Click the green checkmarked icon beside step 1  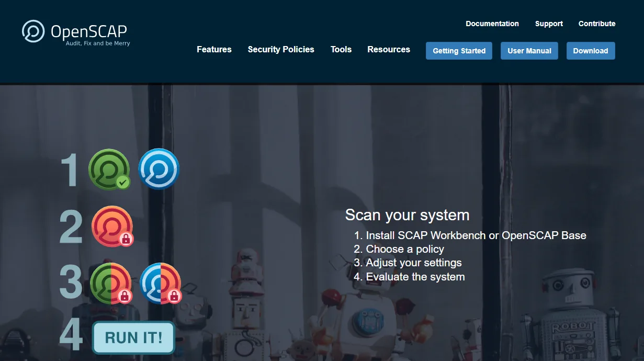[x=109, y=170]
